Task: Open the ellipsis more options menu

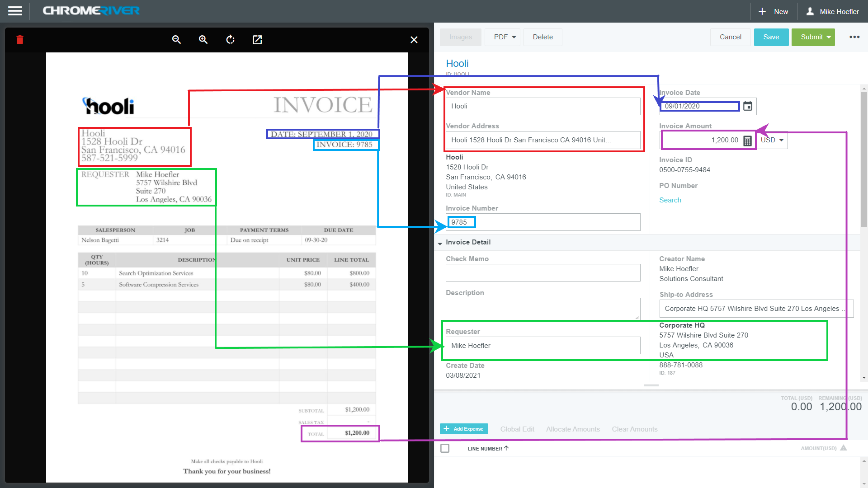Action: (x=854, y=37)
